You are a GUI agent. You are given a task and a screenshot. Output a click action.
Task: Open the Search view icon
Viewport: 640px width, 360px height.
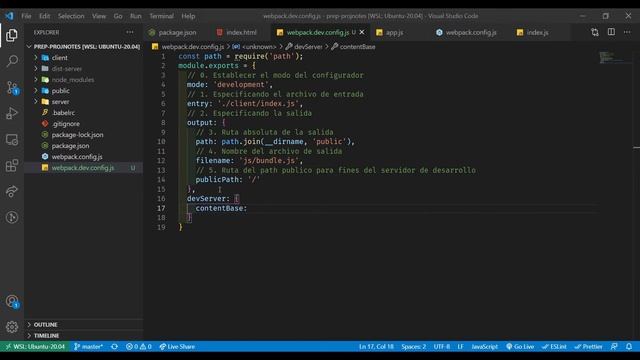[12, 62]
